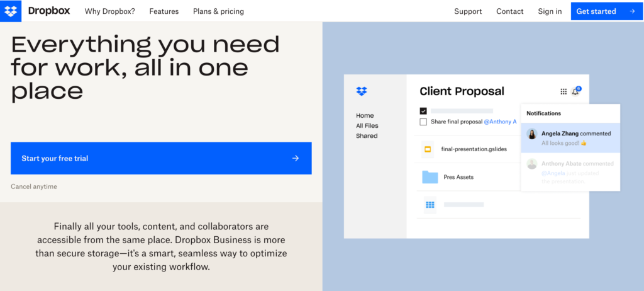
Task: Open Angela Zhang commented notification
Action: pos(570,138)
